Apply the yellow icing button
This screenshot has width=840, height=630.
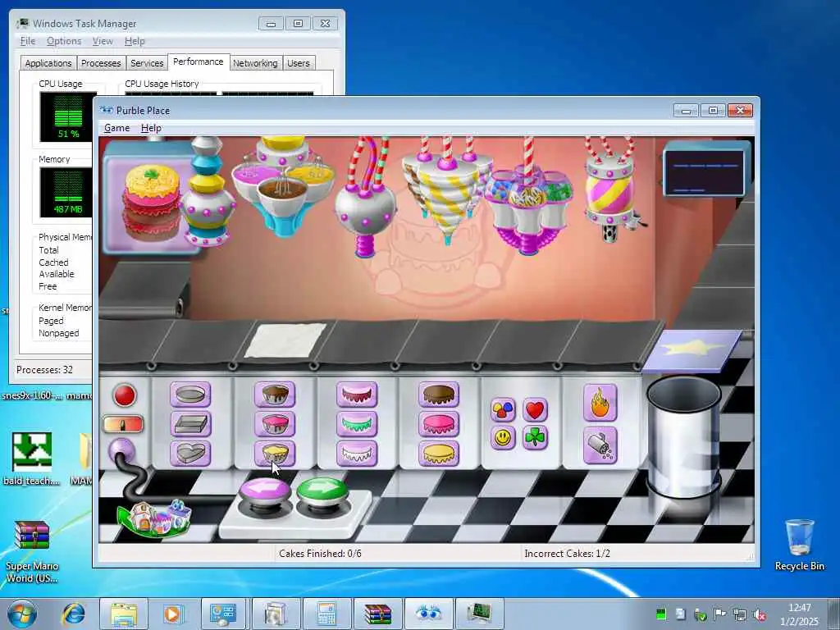click(439, 454)
